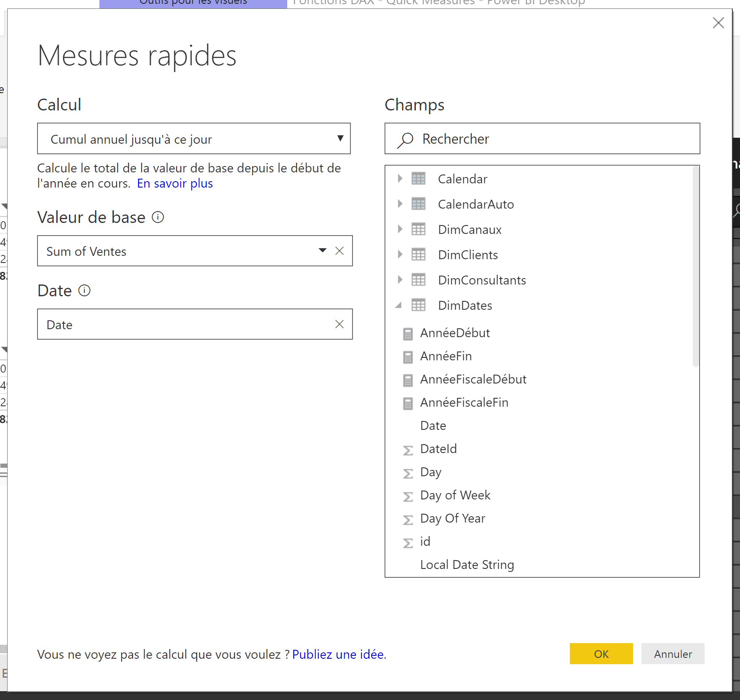Screen dimensions: 740x700
Task: Open the Calcul type dropdown
Action: (x=340, y=139)
